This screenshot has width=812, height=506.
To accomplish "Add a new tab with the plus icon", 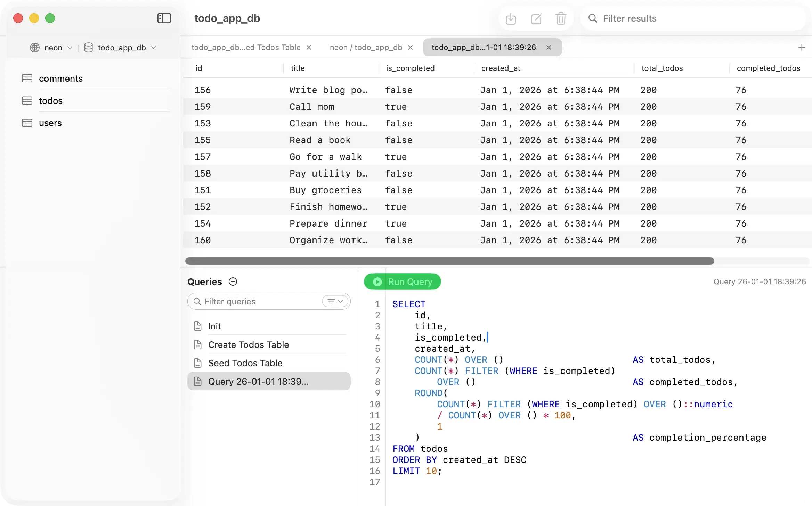I will tap(802, 47).
